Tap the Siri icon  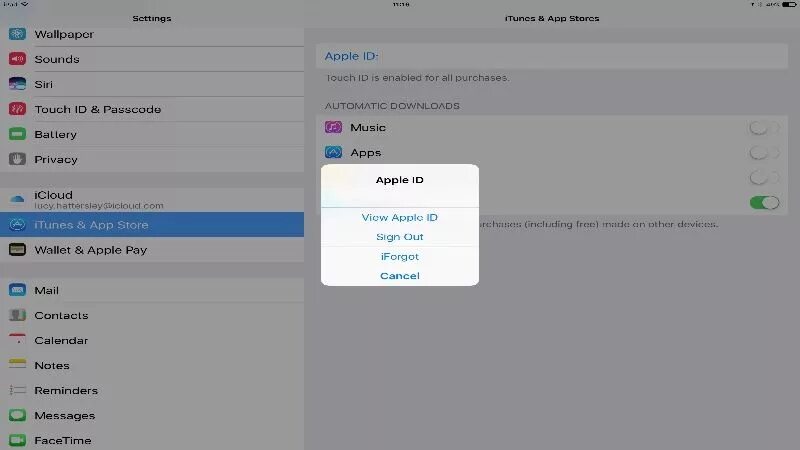(x=17, y=84)
